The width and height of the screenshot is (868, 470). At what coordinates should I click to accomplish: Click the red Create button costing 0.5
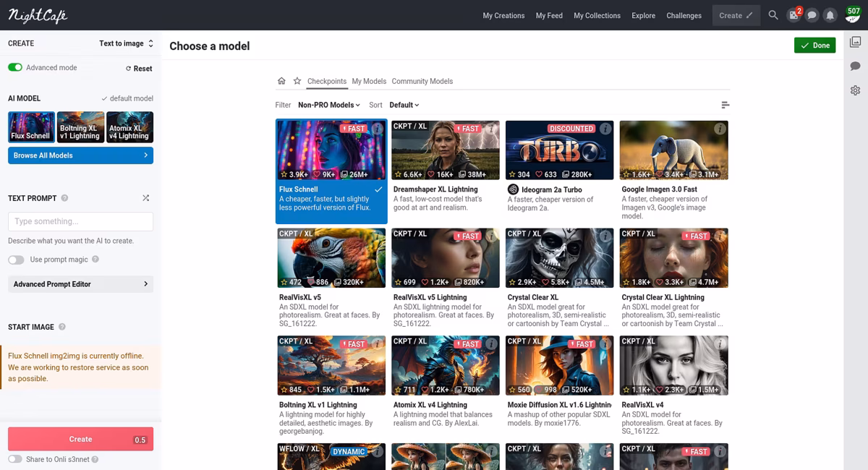coord(80,439)
